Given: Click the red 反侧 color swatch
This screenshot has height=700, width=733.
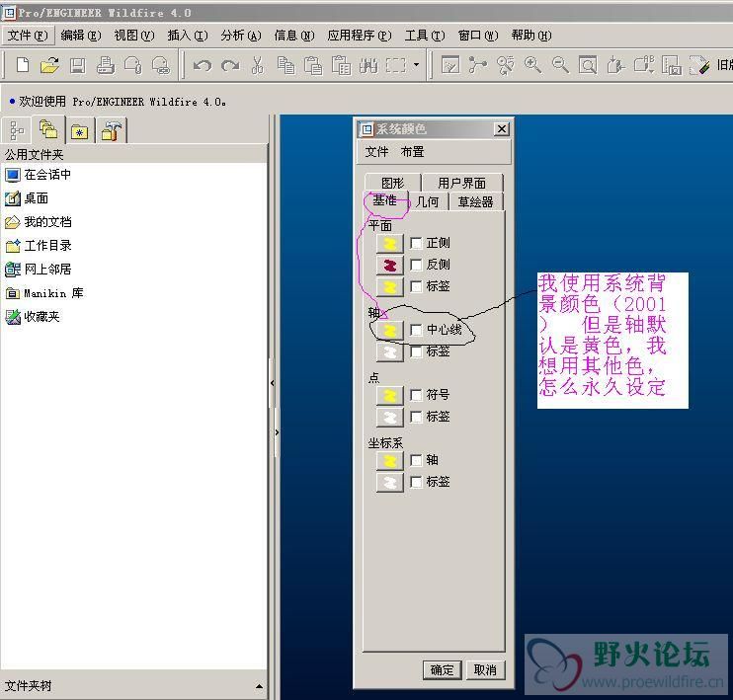Looking at the screenshot, I should click(x=390, y=265).
